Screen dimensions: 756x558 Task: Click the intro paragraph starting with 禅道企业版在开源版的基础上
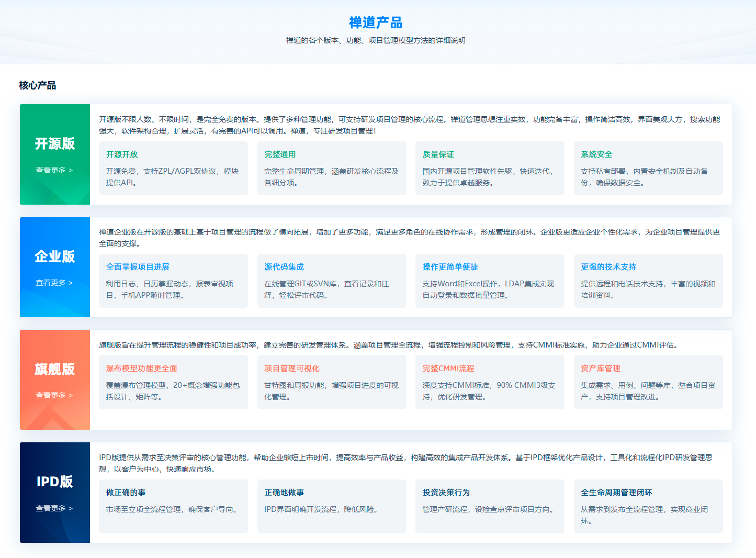[410, 238]
